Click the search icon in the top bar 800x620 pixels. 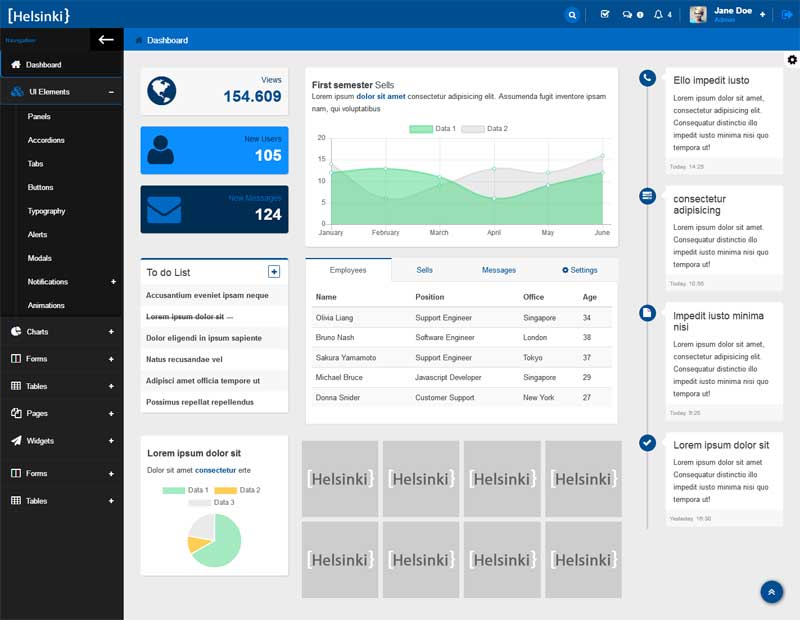point(572,15)
